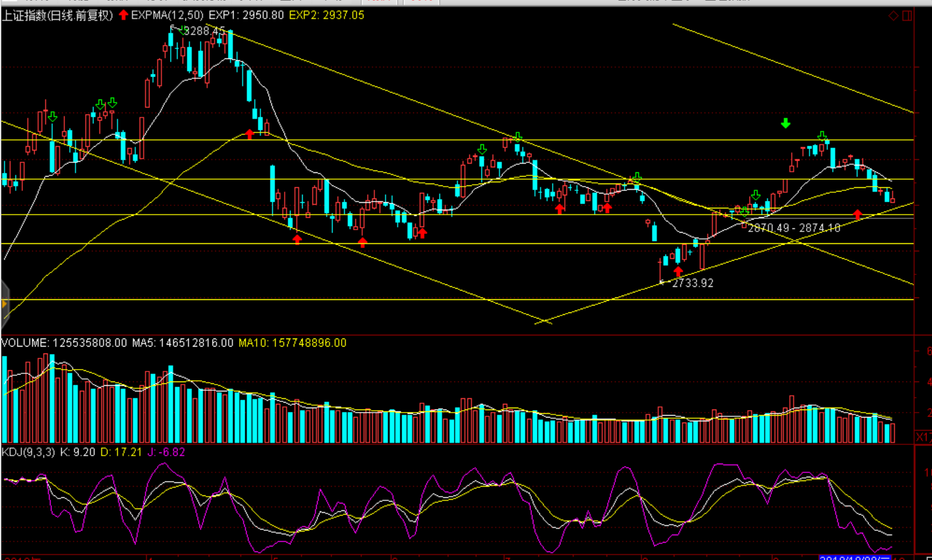Image resolution: width=932 pixels, height=560 pixels.
Task: Click the 3288.45 peak price label
Action: tap(204, 30)
